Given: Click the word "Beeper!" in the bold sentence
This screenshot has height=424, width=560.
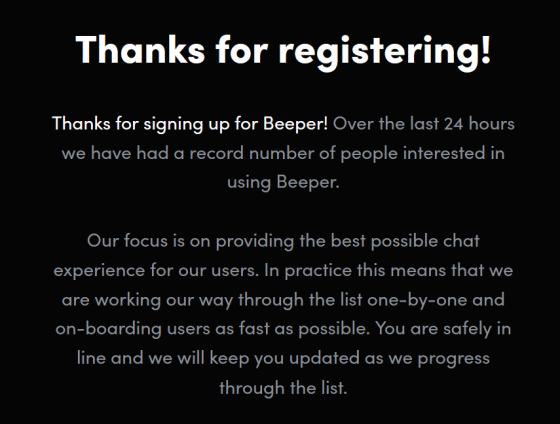Looking at the screenshot, I should (295, 124).
